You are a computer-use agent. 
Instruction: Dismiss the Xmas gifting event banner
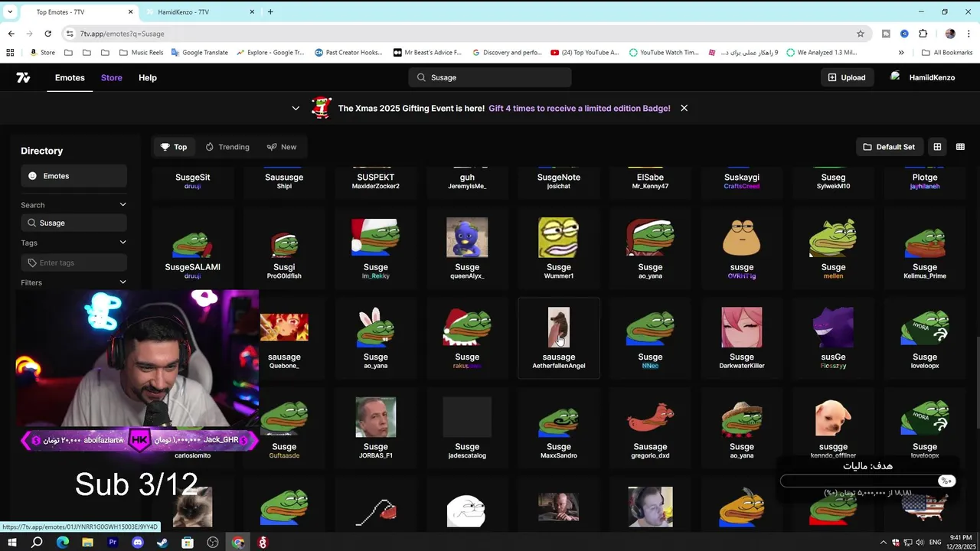684,108
